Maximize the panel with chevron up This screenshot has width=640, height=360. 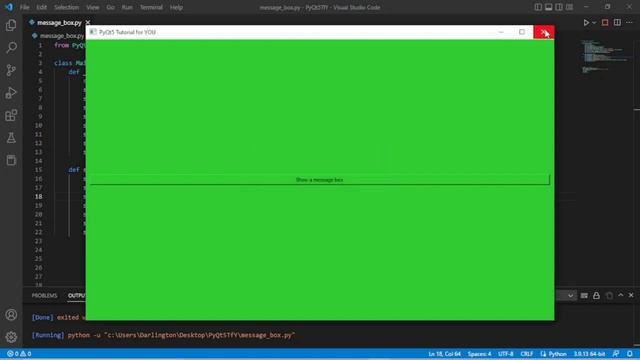[620, 295]
